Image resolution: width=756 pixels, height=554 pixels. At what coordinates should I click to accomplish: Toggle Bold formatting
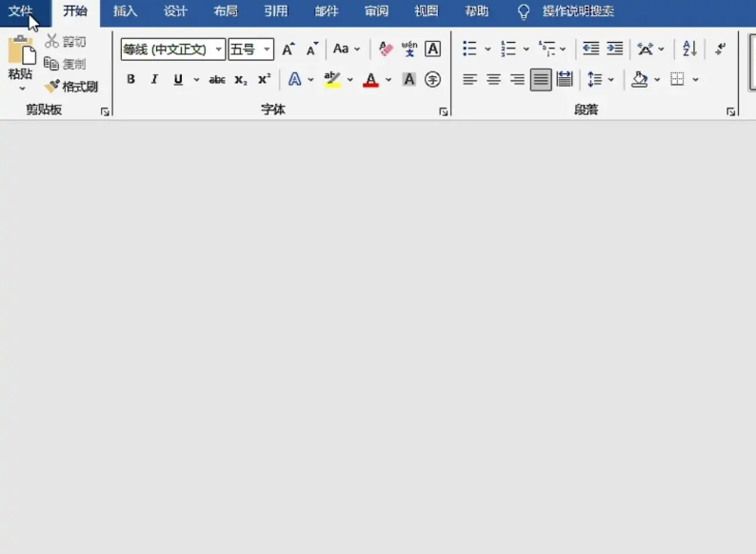point(130,80)
